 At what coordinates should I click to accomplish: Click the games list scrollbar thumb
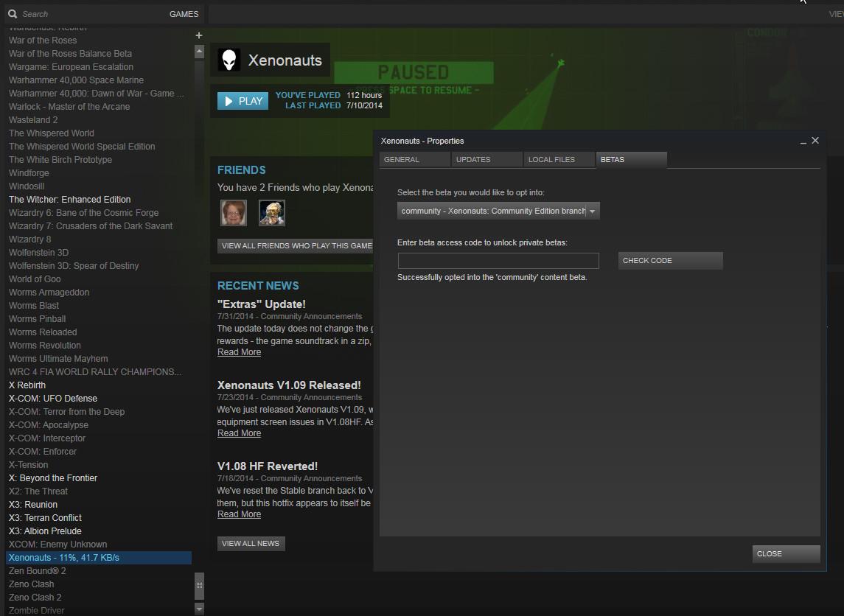(x=199, y=585)
